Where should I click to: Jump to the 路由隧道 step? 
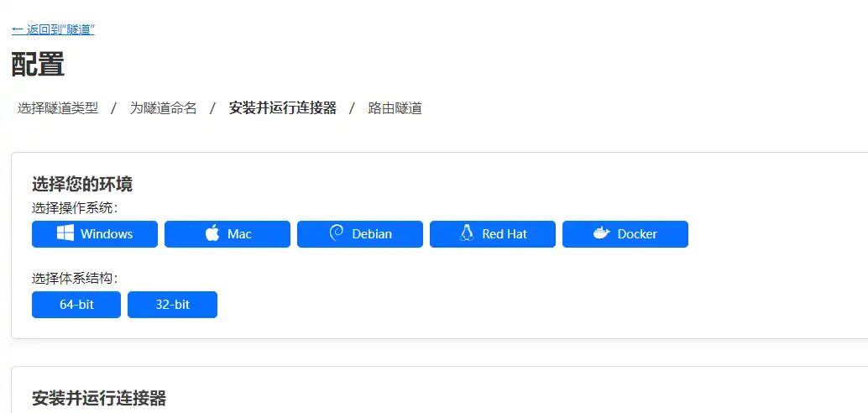[395, 107]
